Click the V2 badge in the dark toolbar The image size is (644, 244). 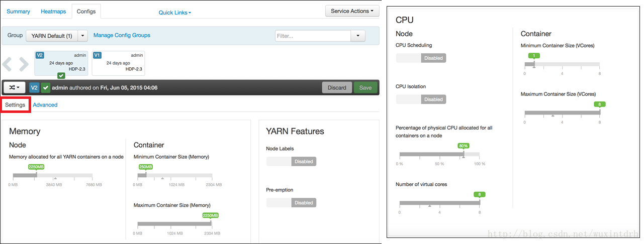pos(34,87)
